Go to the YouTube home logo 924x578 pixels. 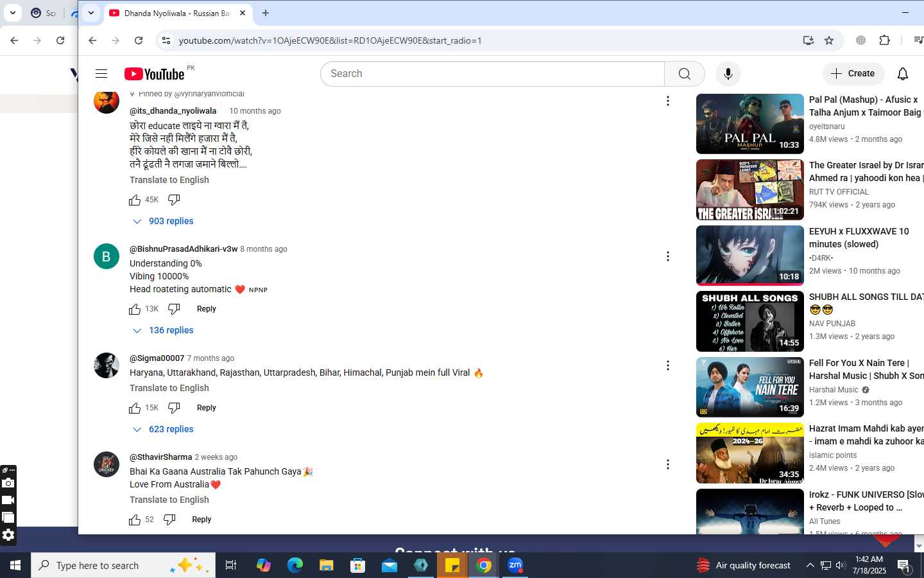tap(155, 74)
